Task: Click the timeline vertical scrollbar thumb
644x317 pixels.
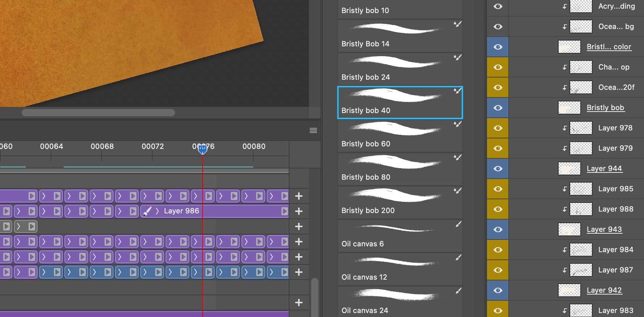Action: point(315,297)
